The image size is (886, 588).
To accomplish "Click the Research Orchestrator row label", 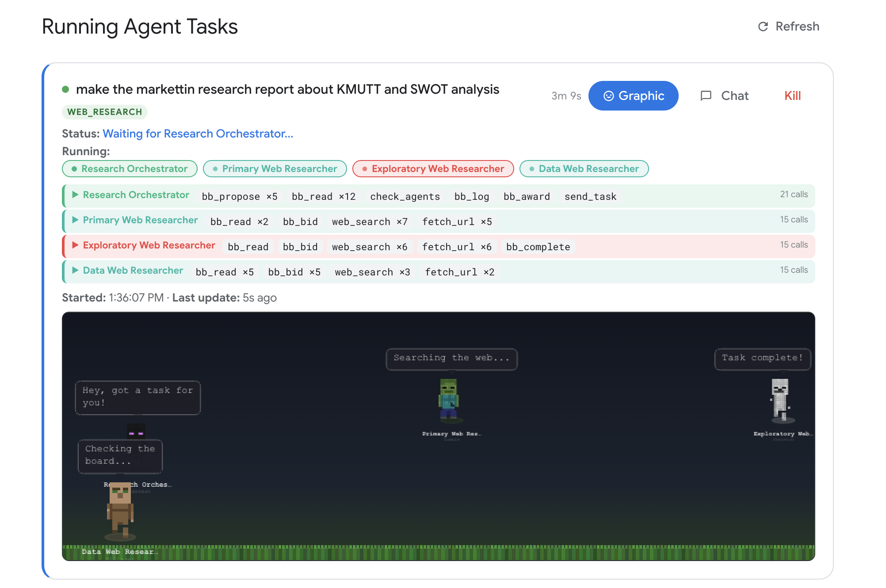I will pos(136,195).
